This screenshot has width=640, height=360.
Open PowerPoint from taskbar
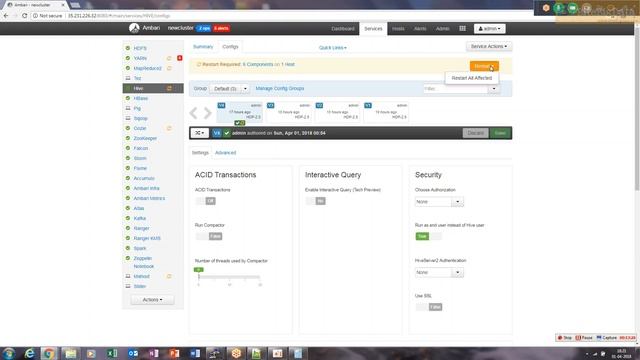click(174, 353)
